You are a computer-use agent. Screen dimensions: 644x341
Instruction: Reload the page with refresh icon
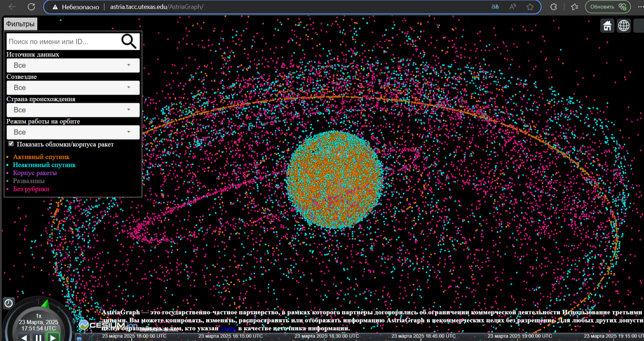click(31, 7)
